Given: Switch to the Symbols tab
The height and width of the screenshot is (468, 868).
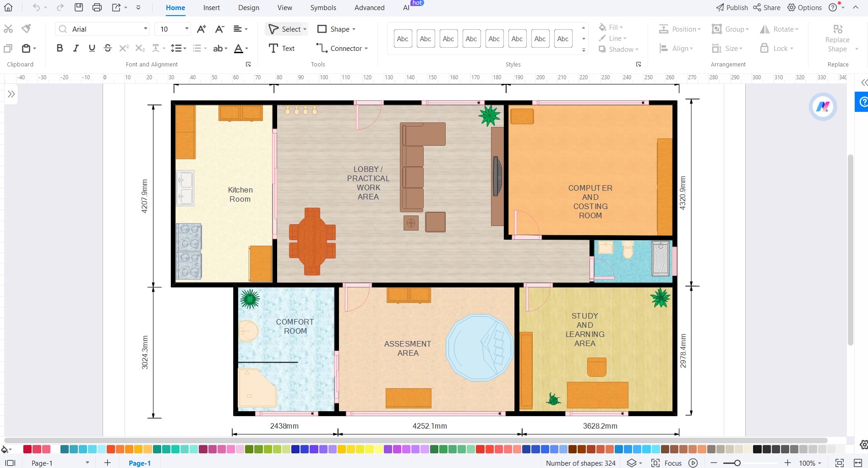Looking at the screenshot, I should (x=323, y=7).
